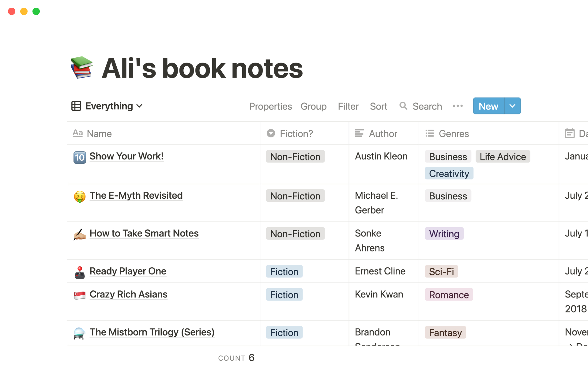Open the Group options dropdown
Screen dimensions: 588x368
[x=314, y=106]
